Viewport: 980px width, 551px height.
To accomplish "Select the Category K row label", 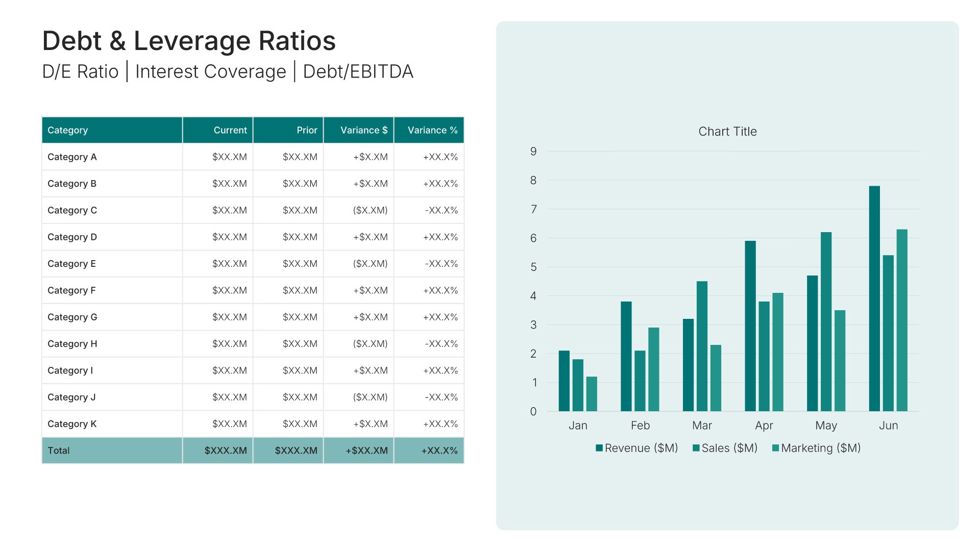I will (72, 424).
